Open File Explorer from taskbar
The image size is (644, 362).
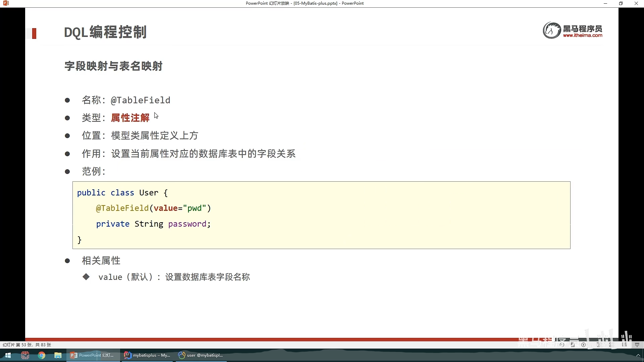click(58, 355)
